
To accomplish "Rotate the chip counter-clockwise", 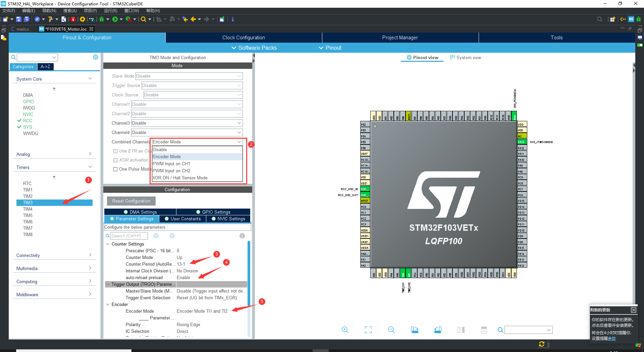I will 438,330.
